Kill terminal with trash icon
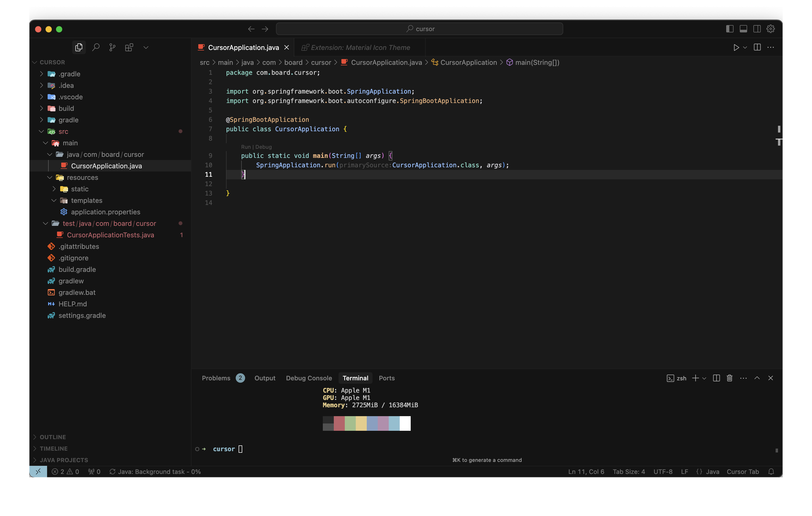The height and width of the screenshot is (516, 812). pyautogui.click(x=729, y=378)
